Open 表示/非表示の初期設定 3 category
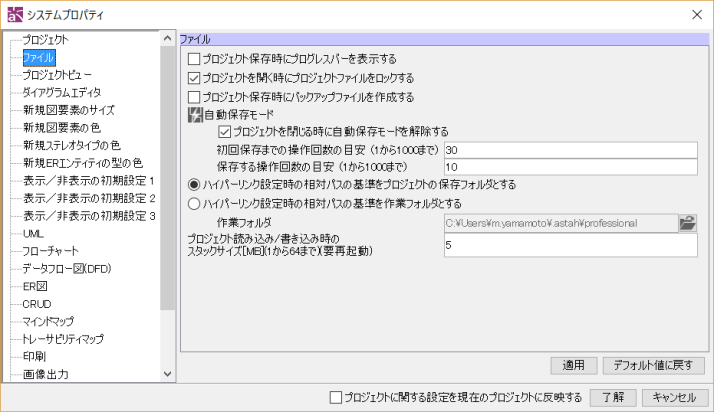This screenshot has height=412, width=714. click(89, 216)
